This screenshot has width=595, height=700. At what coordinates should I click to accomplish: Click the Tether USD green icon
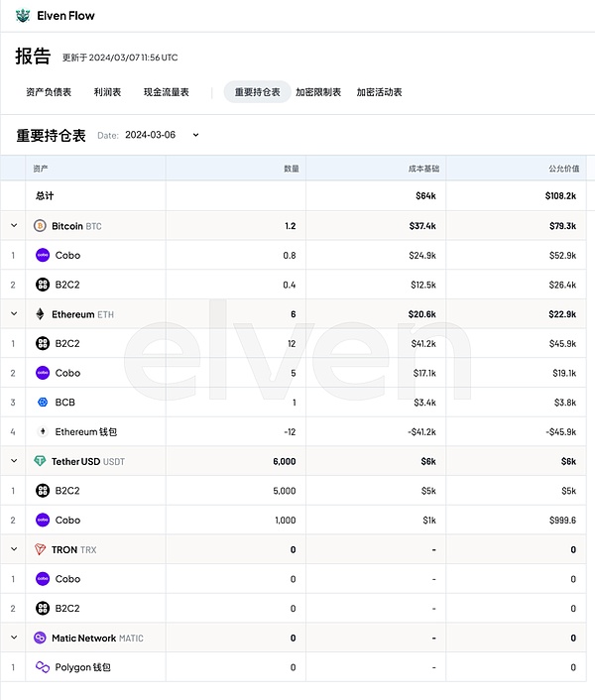[41, 461]
